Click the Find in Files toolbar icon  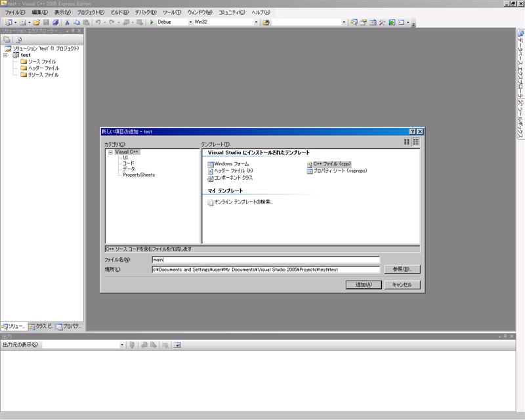click(266, 22)
